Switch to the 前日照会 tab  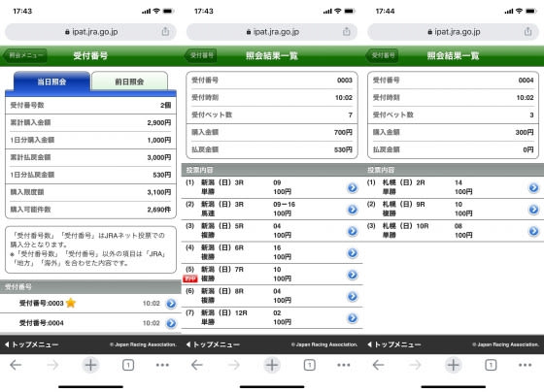(129, 82)
